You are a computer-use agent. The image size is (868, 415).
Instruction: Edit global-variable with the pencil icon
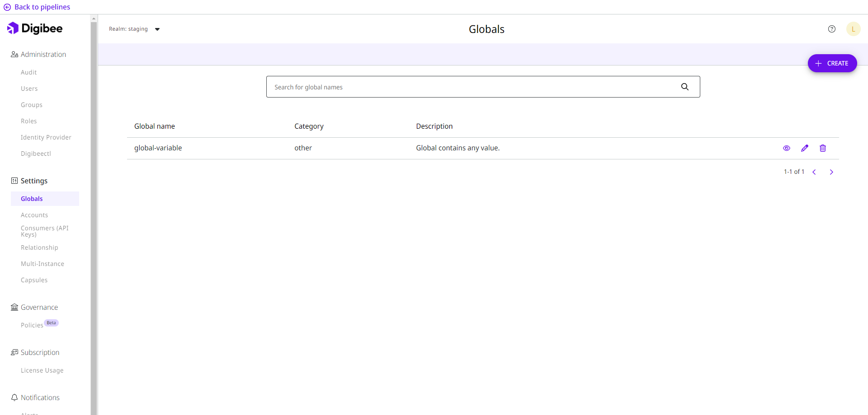[805, 148]
